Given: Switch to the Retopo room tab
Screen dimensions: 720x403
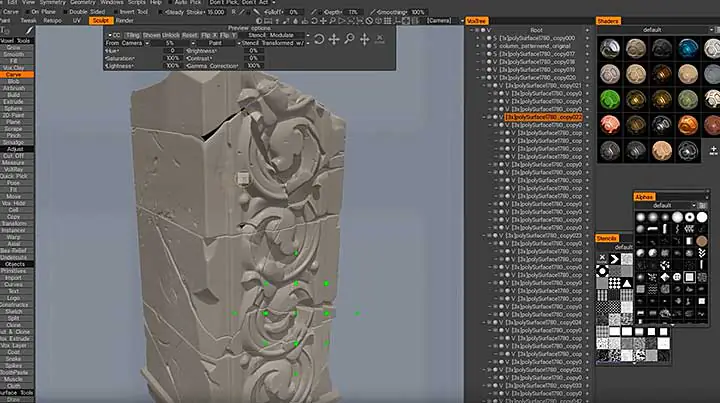Looking at the screenshot, I should [52, 21].
